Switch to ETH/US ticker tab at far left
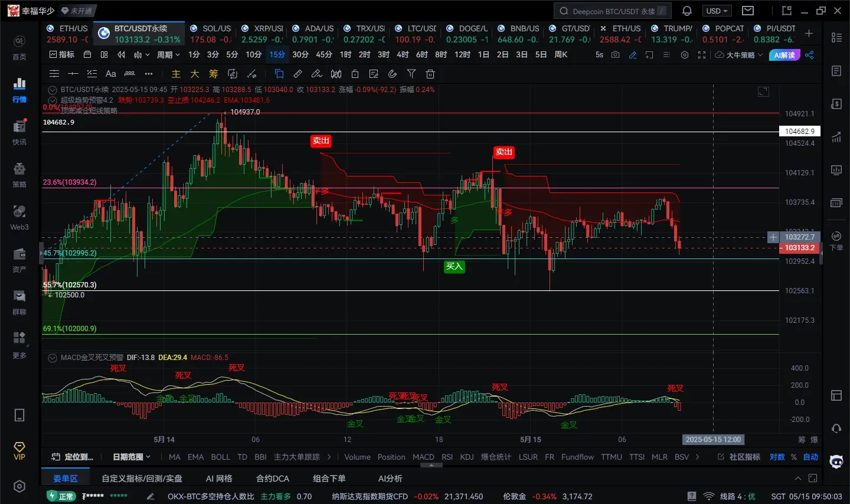The width and height of the screenshot is (850, 504). tap(67, 34)
